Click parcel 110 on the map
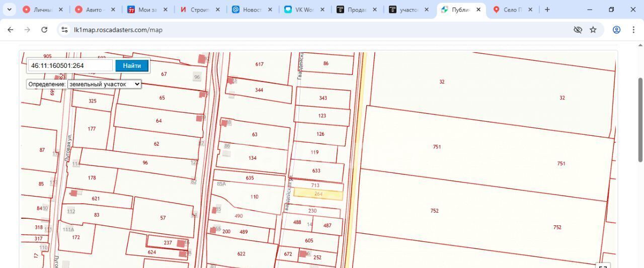This screenshot has height=268, width=644. [x=255, y=197]
